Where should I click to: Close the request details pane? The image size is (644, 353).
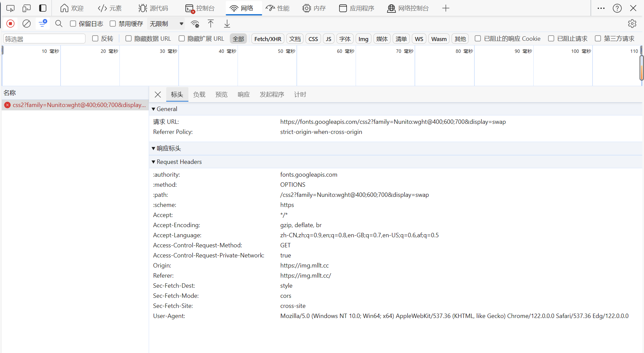tap(158, 95)
